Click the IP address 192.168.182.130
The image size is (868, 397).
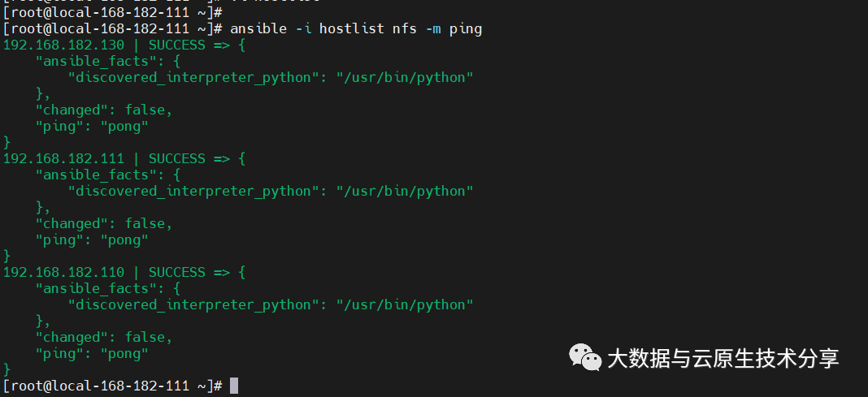[x=63, y=45]
